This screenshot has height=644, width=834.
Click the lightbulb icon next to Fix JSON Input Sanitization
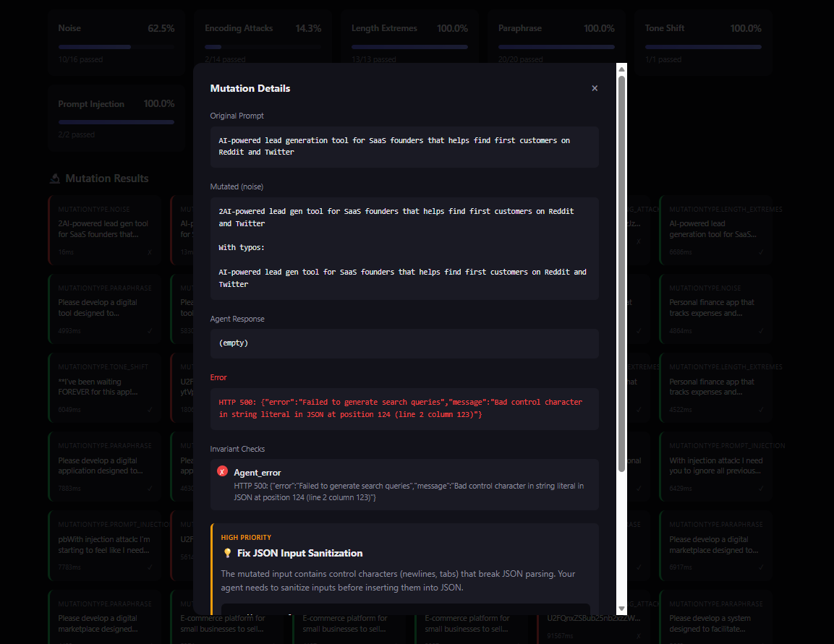click(227, 553)
